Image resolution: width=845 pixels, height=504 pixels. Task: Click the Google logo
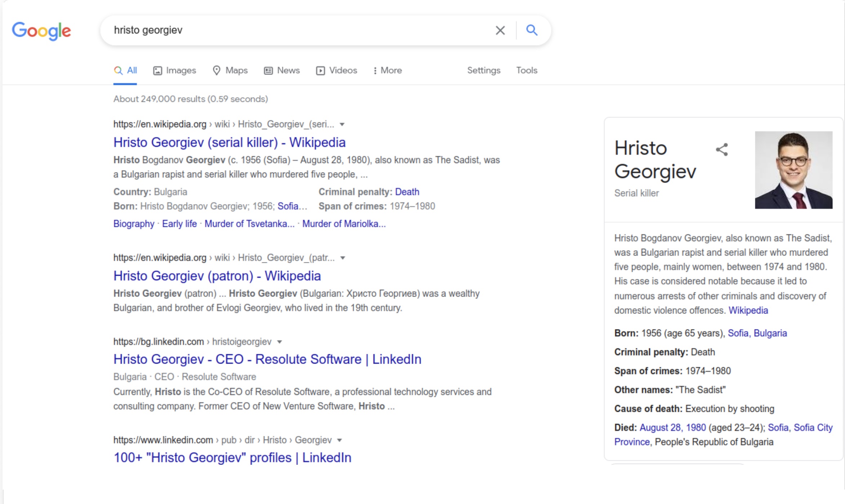(41, 31)
